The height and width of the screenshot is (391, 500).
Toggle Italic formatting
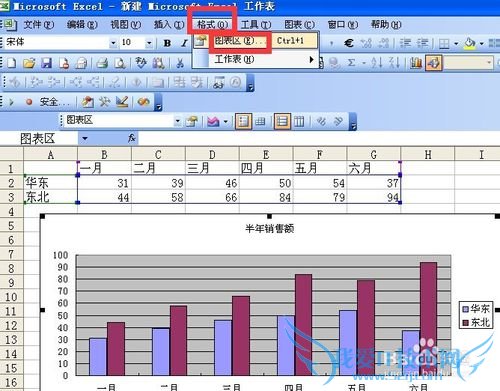[184, 43]
